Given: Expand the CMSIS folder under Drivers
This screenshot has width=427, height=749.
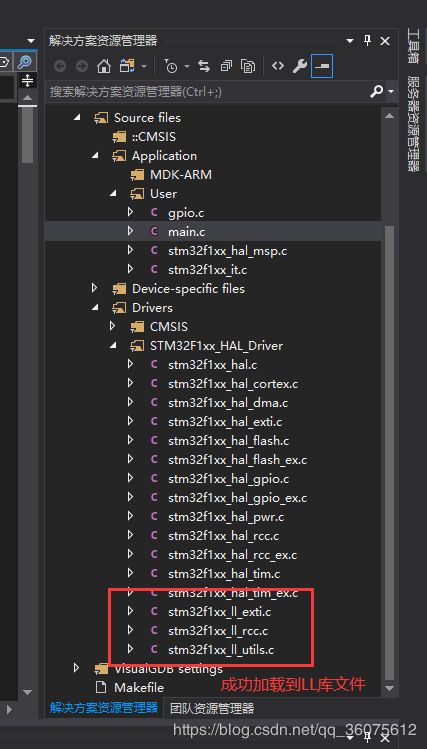Looking at the screenshot, I should [112, 326].
